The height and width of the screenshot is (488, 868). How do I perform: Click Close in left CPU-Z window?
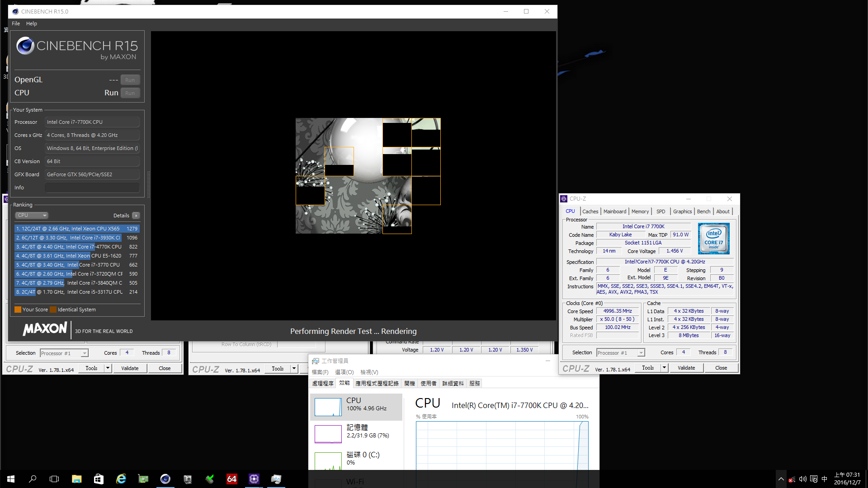click(x=165, y=368)
